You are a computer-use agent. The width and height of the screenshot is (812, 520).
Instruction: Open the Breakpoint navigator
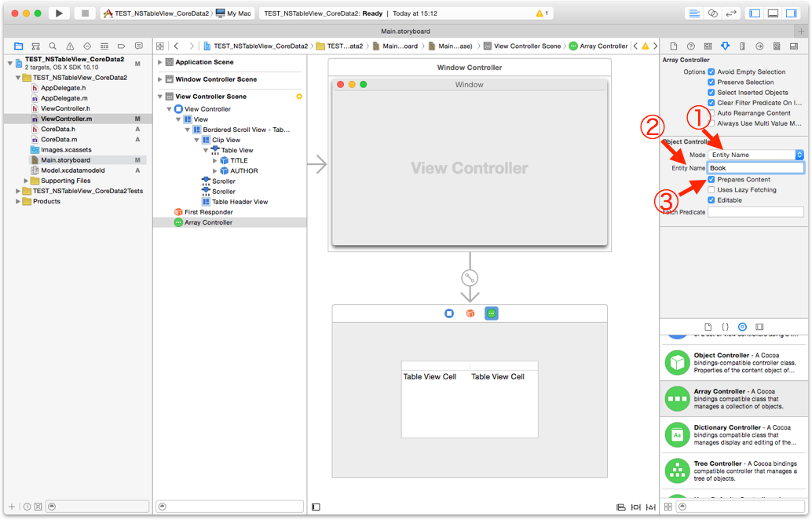121,46
